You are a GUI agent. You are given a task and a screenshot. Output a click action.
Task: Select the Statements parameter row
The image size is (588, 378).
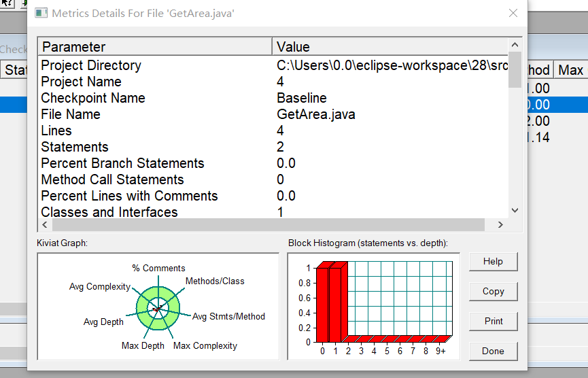tap(273, 147)
